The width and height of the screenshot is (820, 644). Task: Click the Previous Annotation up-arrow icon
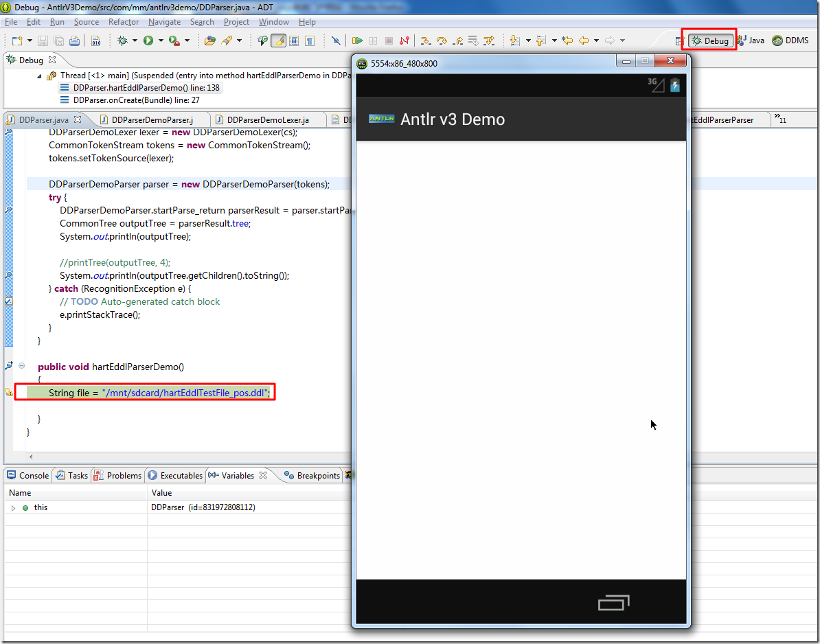pyautogui.click(x=541, y=41)
